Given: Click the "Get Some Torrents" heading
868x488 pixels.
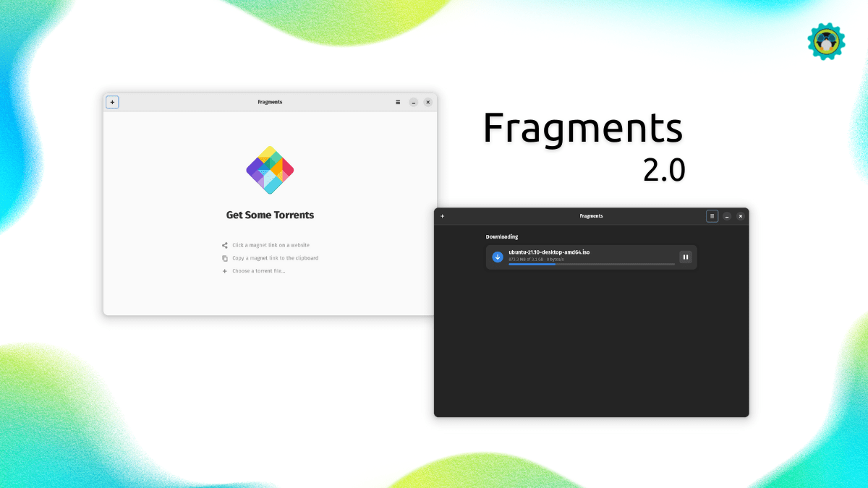Looking at the screenshot, I should click(x=270, y=215).
